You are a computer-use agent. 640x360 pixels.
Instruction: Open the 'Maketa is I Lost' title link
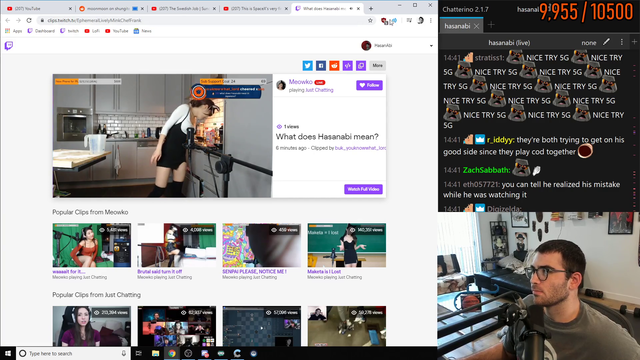point(324,271)
